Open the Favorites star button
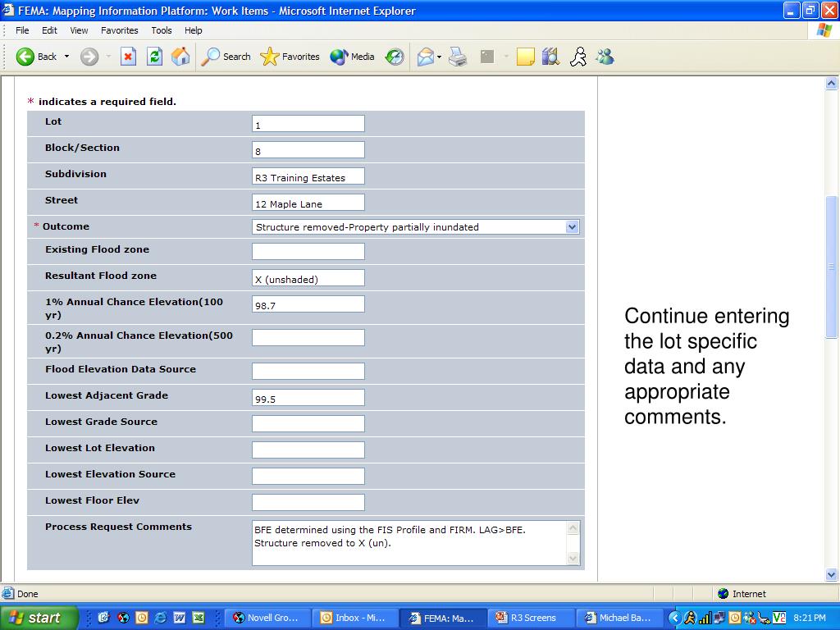 (290, 57)
